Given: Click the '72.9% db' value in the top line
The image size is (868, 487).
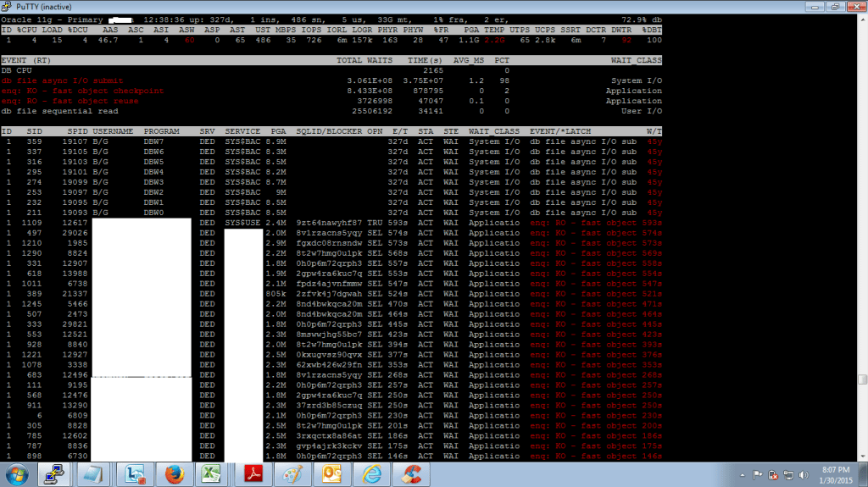Looking at the screenshot, I should point(641,20).
